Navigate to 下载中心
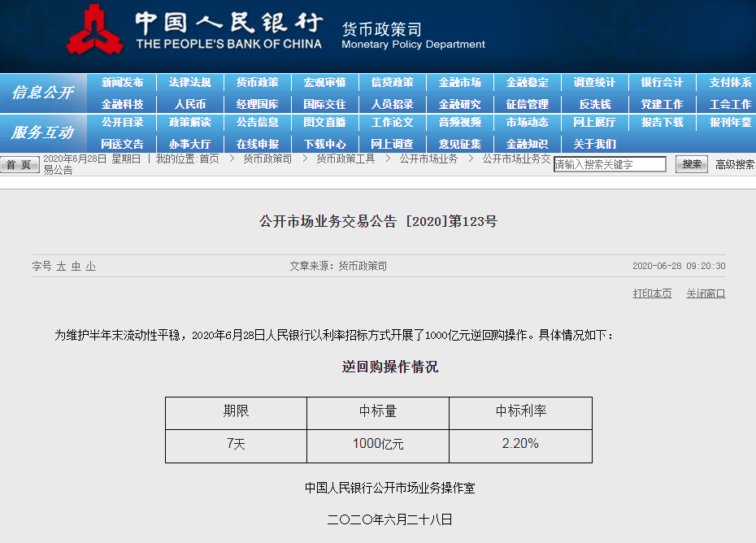 (x=325, y=145)
